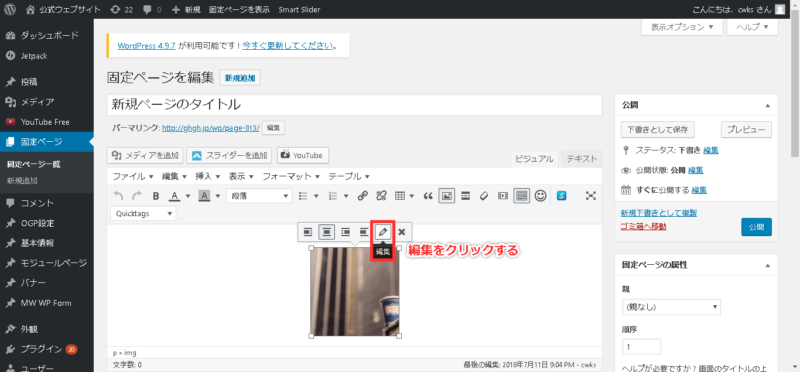Click the プレビュー button

click(x=746, y=130)
